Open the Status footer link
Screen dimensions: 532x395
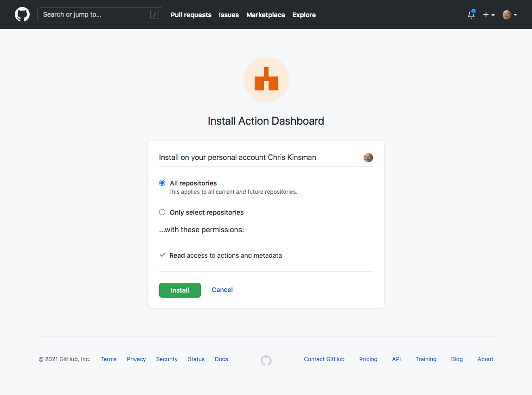[196, 359]
